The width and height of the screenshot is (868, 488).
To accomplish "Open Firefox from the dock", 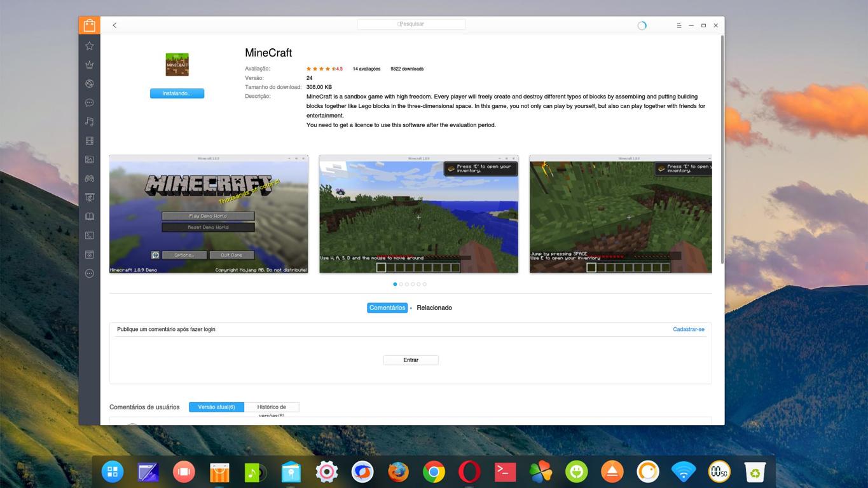I will [399, 472].
